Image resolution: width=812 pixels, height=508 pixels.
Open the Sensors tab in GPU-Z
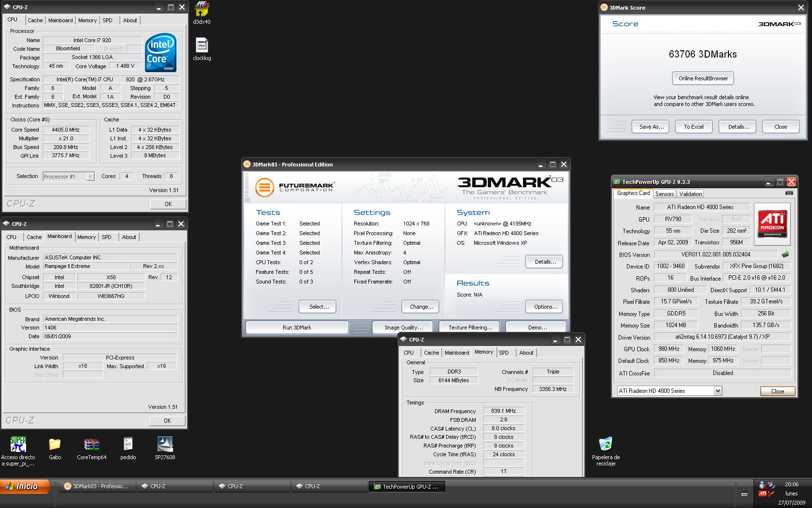665,194
